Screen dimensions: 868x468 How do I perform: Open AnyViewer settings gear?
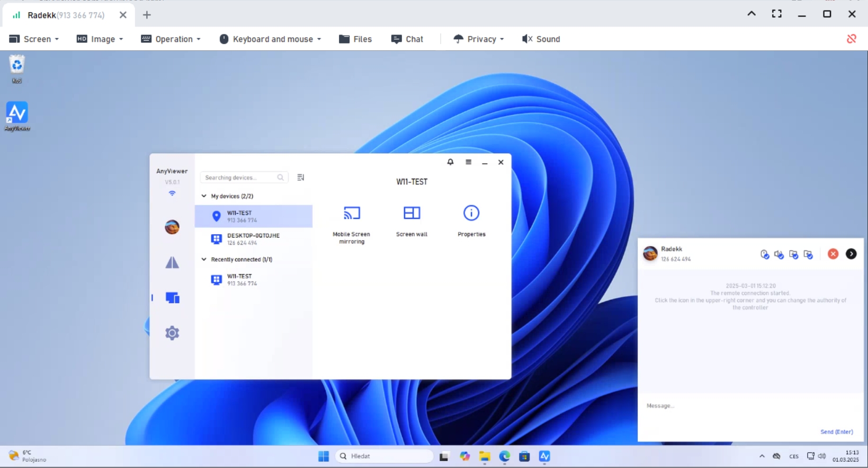click(x=172, y=333)
